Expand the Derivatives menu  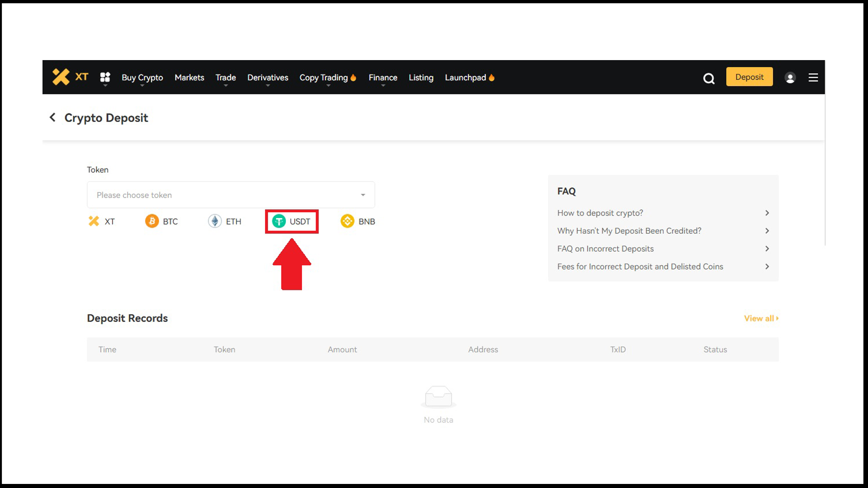[x=268, y=78]
